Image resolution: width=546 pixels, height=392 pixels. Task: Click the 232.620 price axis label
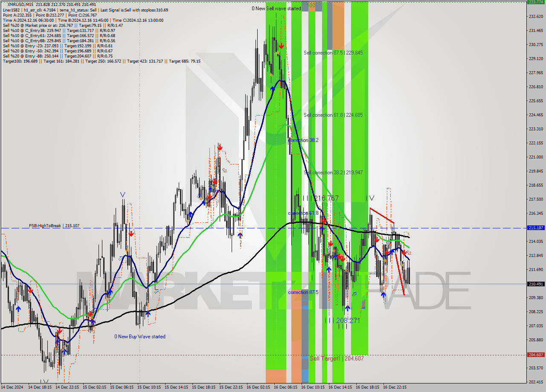(x=536, y=17)
